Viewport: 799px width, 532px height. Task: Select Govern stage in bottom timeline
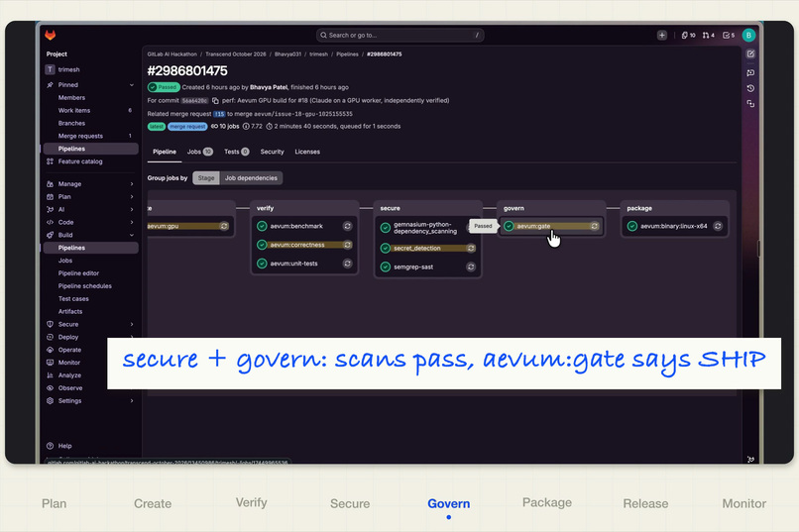[x=448, y=503]
